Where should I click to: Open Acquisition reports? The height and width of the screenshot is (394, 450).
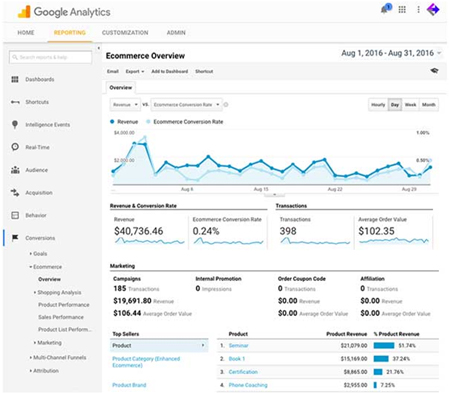(x=39, y=193)
